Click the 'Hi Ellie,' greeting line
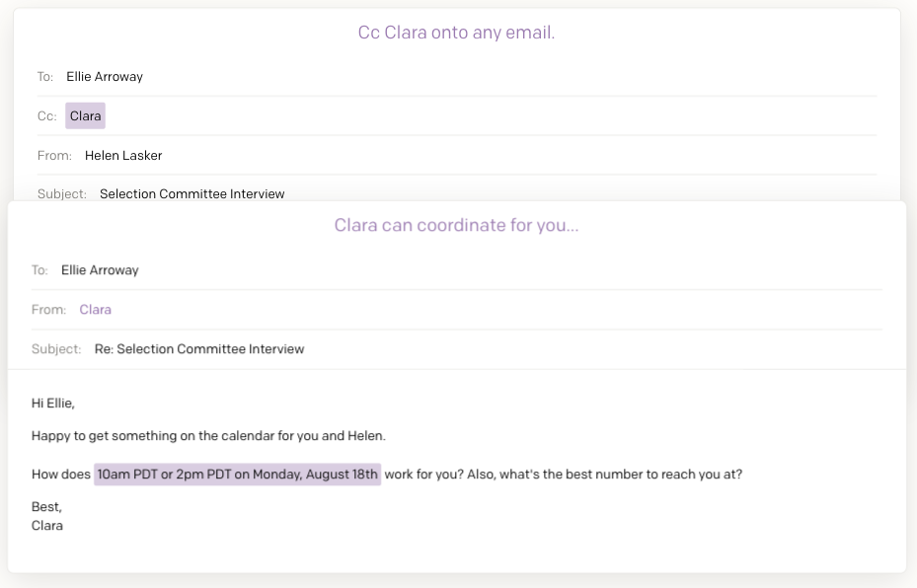917x588 pixels. pyautogui.click(x=53, y=404)
